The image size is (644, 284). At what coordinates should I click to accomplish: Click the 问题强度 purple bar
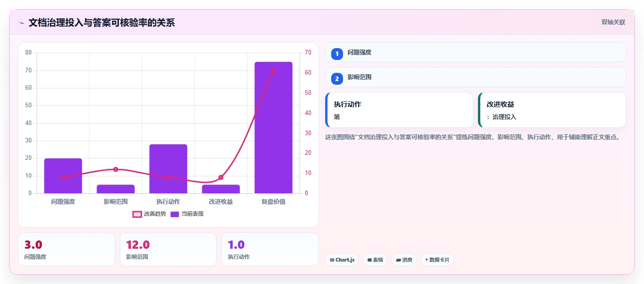coord(63,176)
